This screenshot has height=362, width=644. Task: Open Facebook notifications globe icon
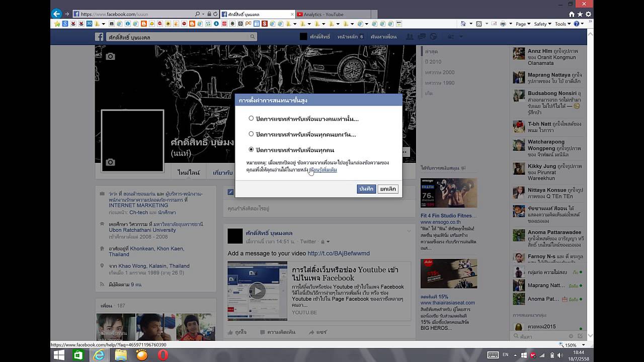click(433, 37)
